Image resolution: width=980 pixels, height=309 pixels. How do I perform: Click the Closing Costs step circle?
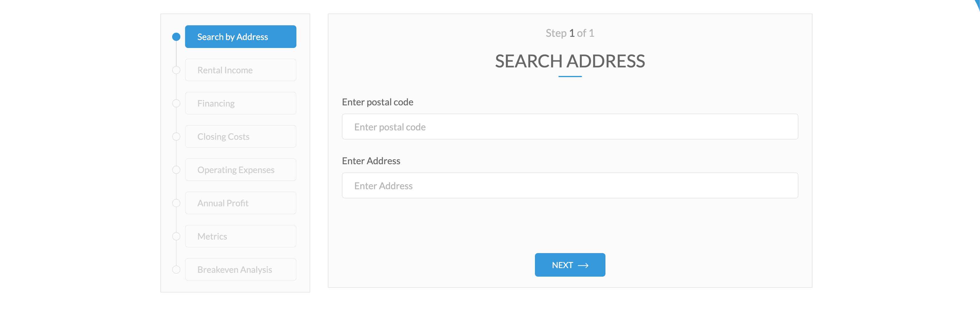(176, 137)
